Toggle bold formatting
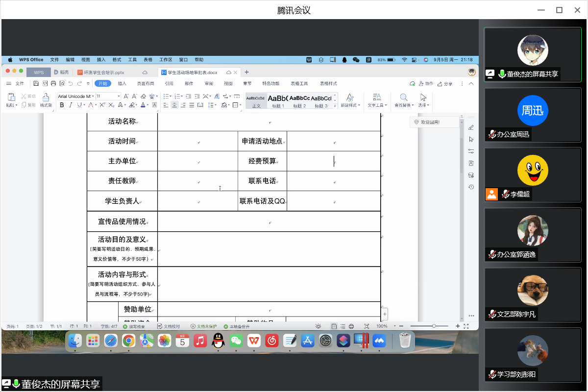 click(x=62, y=105)
